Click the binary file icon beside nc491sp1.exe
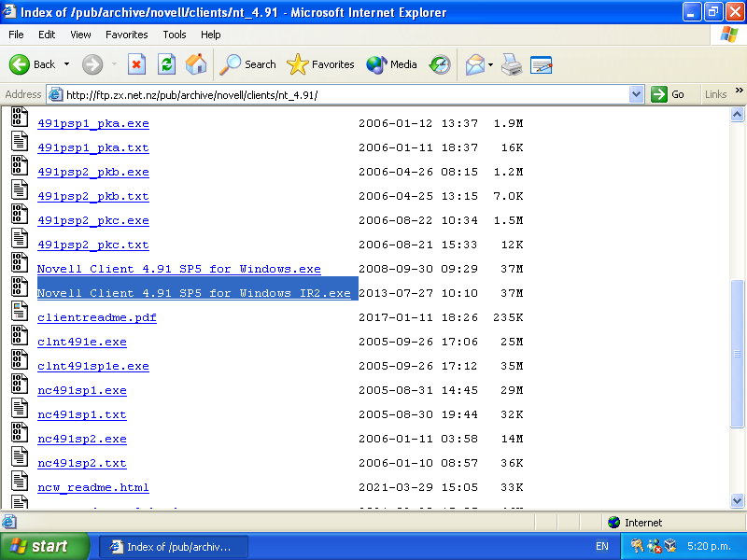Image resolution: width=747 pixels, height=560 pixels. pyautogui.click(x=20, y=385)
